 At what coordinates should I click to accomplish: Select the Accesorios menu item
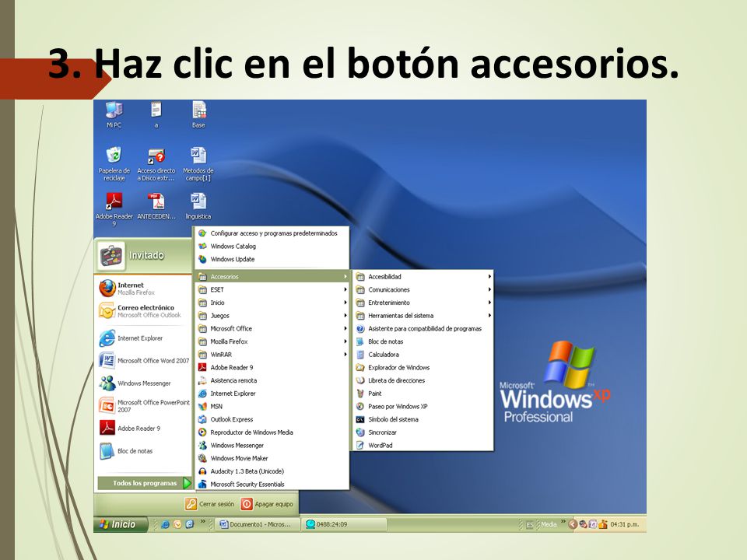point(272,276)
